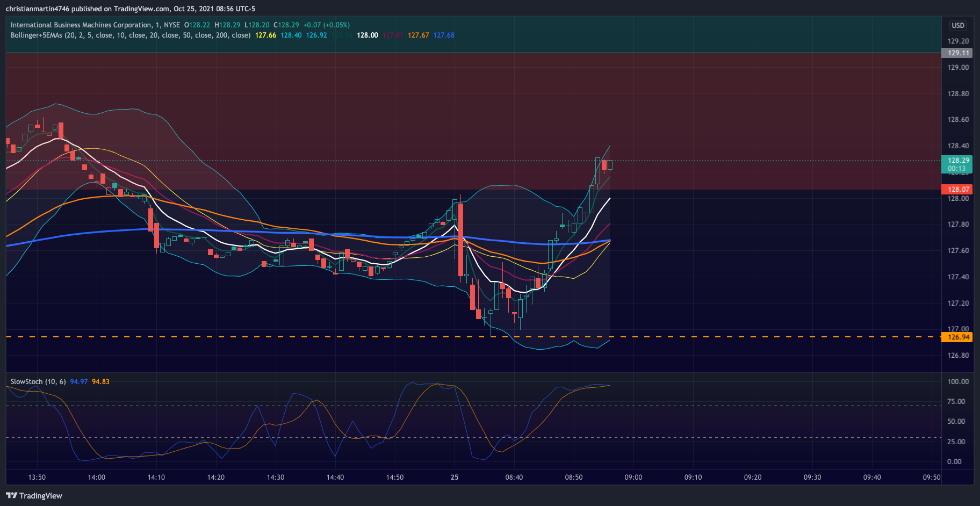This screenshot has width=980, height=506.
Task: Click the open value O128.22
Action: tap(197, 25)
